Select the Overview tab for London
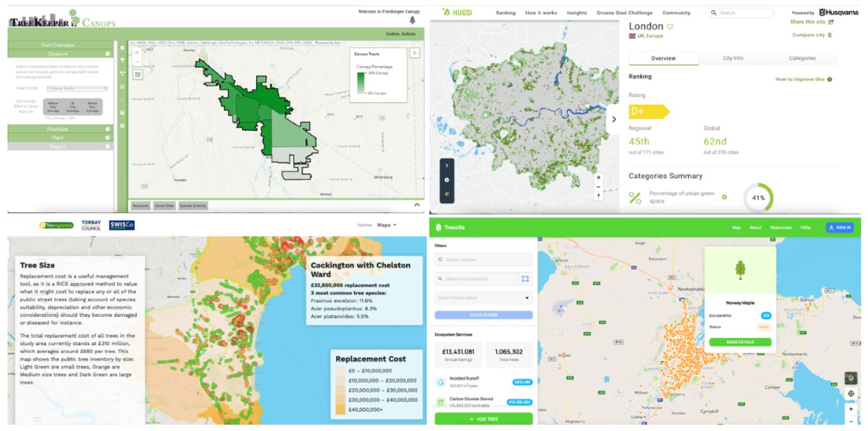The image size is (868, 431). 663,58
